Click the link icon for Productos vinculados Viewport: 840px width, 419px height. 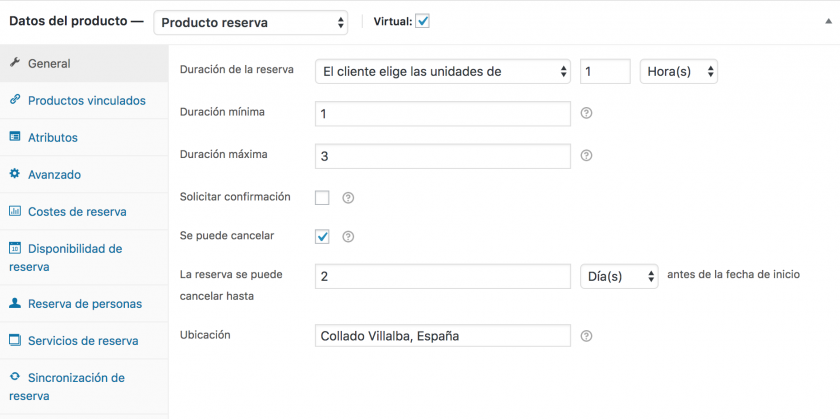pos(15,100)
